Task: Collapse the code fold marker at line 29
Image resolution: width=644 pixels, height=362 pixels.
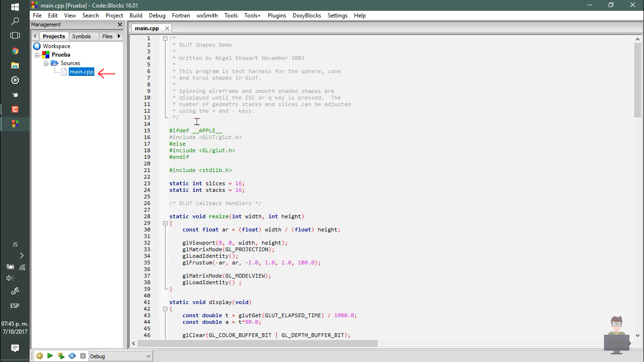Action: 165,223
